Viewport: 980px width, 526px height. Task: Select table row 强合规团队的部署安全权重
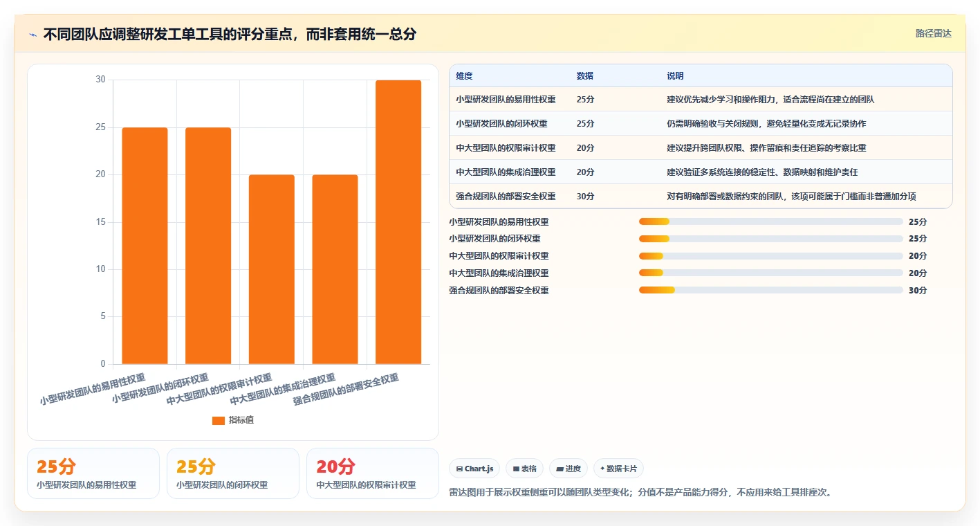pos(701,197)
